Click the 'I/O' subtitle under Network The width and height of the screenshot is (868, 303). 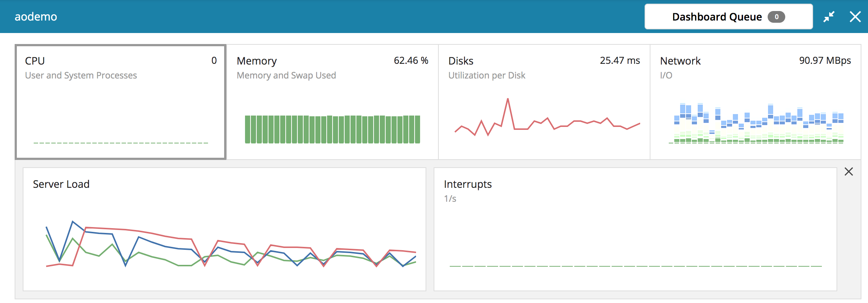click(666, 75)
